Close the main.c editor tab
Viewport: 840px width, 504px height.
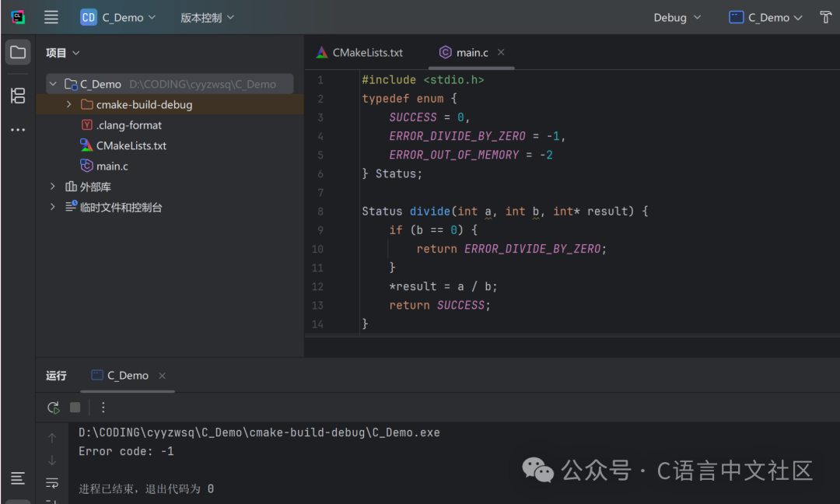(x=501, y=52)
